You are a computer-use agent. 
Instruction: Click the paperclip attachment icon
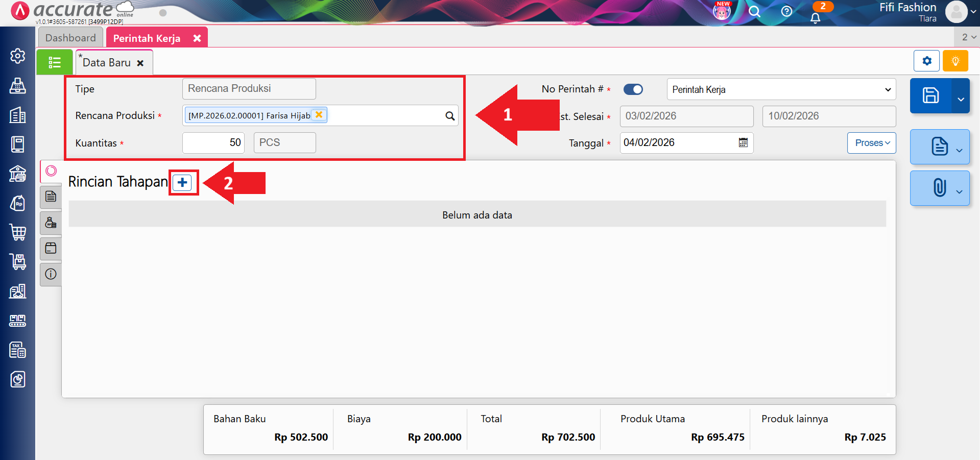click(939, 188)
